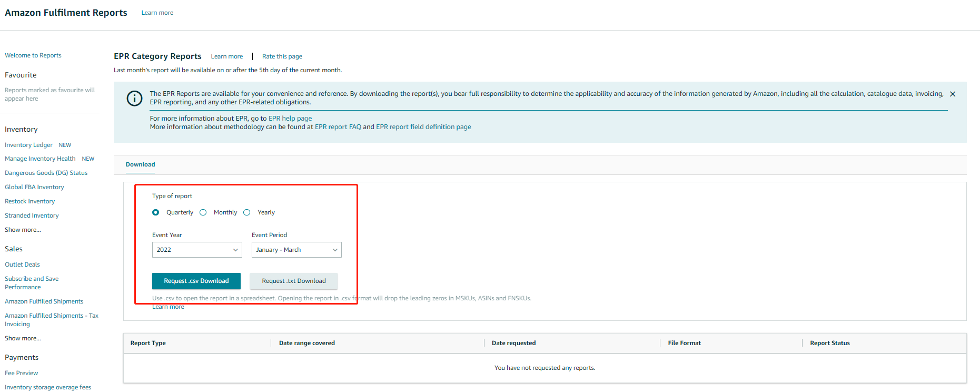The height and width of the screenshot is (392, 980).
Task: Expand Show more under Inventory
Action: (x=23, y=230)
